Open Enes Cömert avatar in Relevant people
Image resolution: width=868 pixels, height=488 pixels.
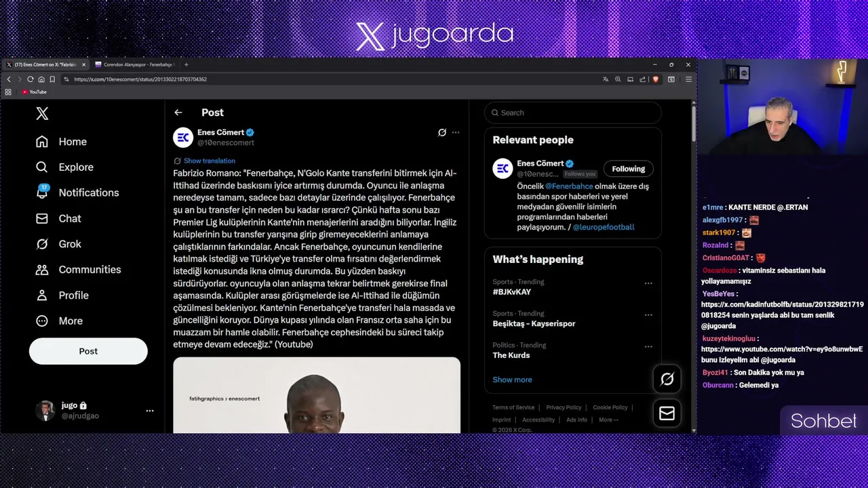click(502, 169)
